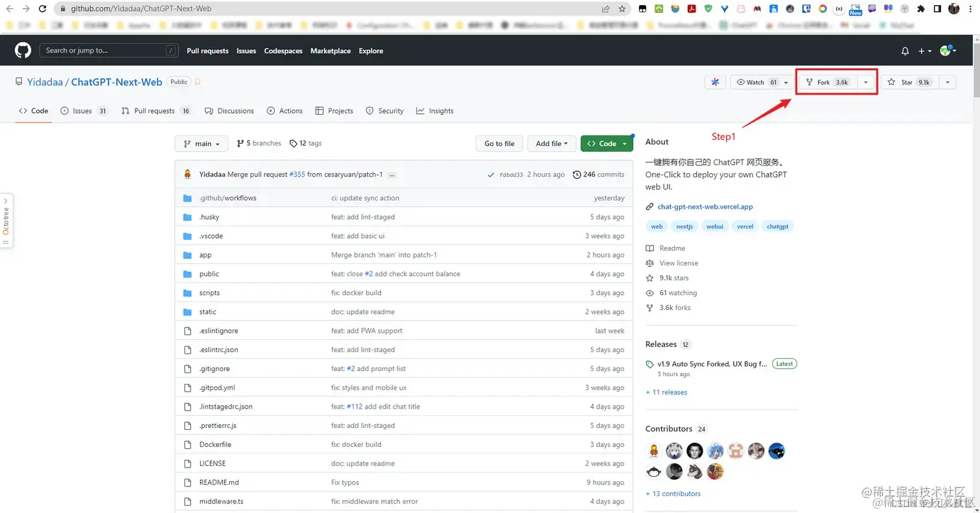Click the GitHub Octocat logo
The image size is (980, 513).
(x=23, y=51)
